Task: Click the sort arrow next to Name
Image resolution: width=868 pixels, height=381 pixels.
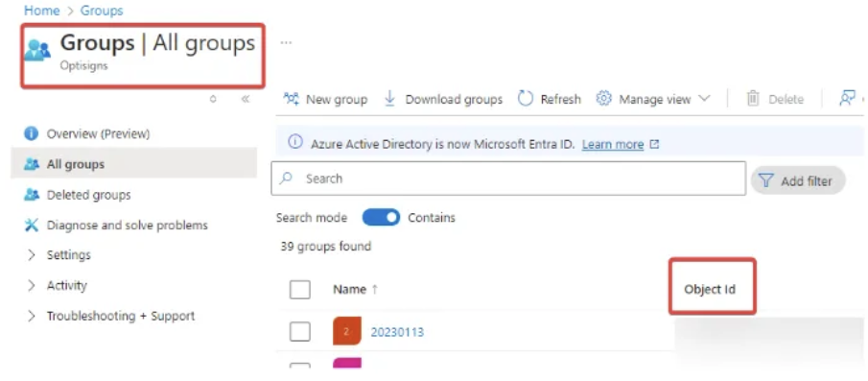Action: click(375, 289)
